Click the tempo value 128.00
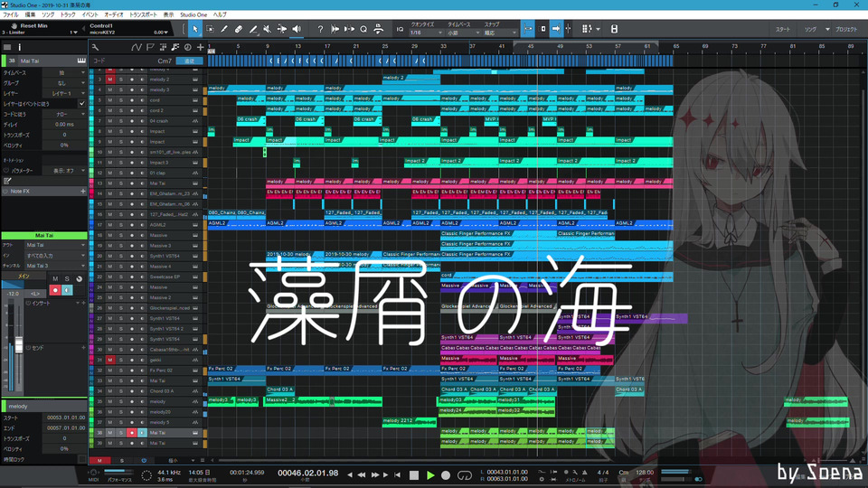 coord(645,473)
